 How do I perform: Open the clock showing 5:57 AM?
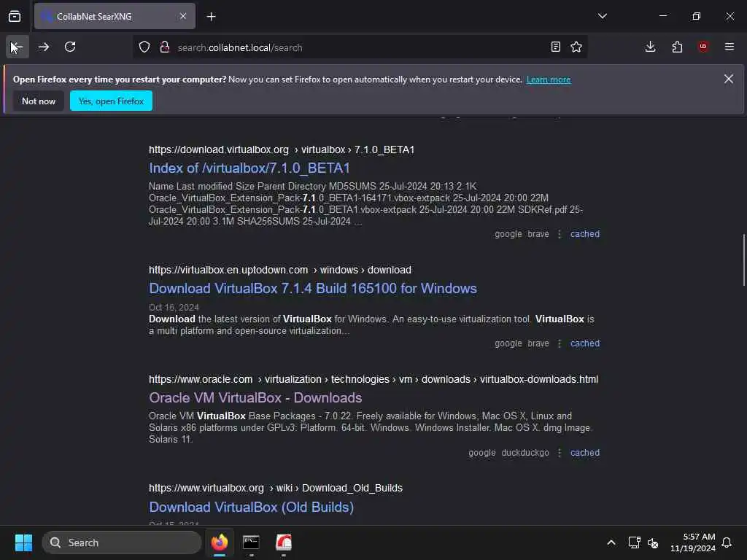coord(693,542)
